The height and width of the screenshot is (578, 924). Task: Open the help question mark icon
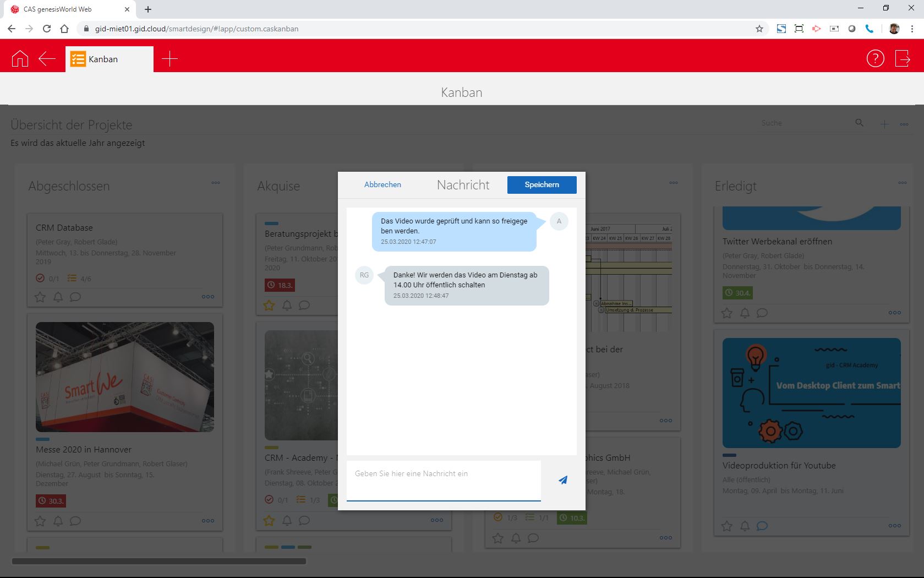[x=875, y=58]
